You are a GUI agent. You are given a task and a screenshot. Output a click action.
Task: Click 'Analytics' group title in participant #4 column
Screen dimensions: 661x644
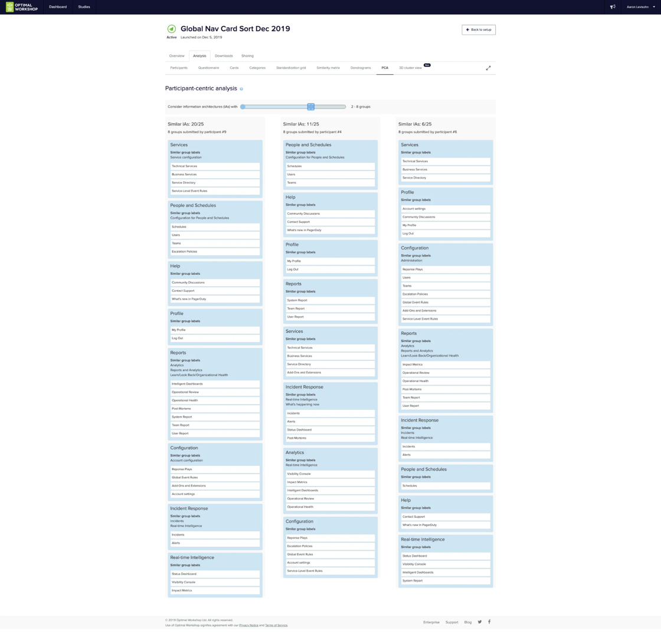[294, 453]
